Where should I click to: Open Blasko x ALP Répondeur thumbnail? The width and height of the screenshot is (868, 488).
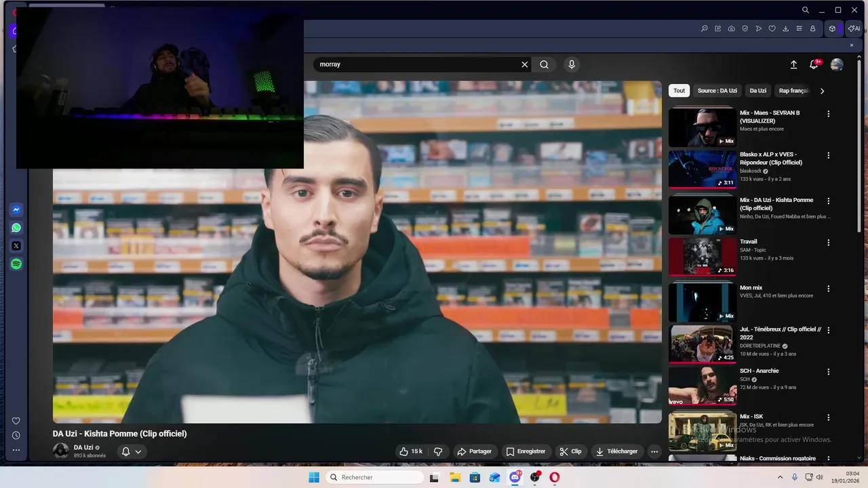pos(703,169)
